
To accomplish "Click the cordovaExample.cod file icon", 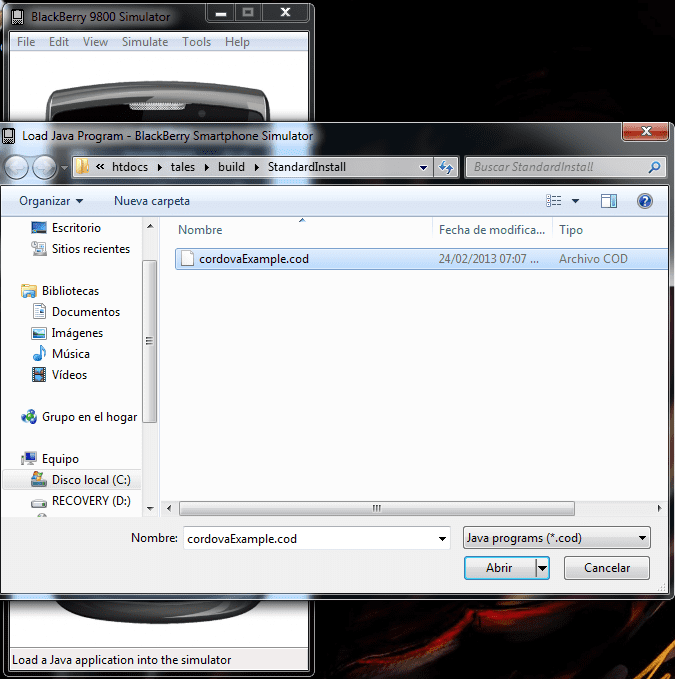I will click(x=187, y=259).
